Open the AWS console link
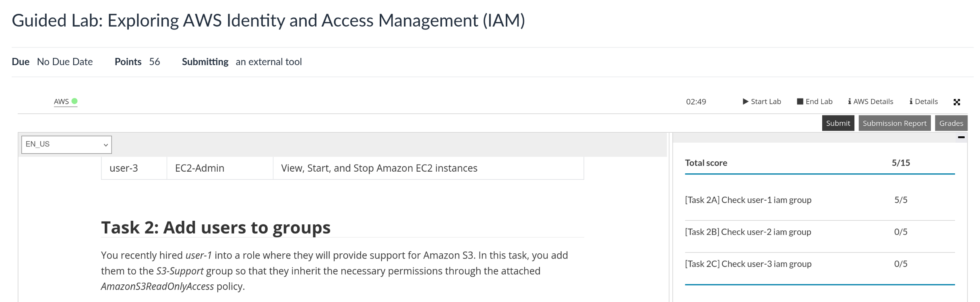 tap(61, 102)
